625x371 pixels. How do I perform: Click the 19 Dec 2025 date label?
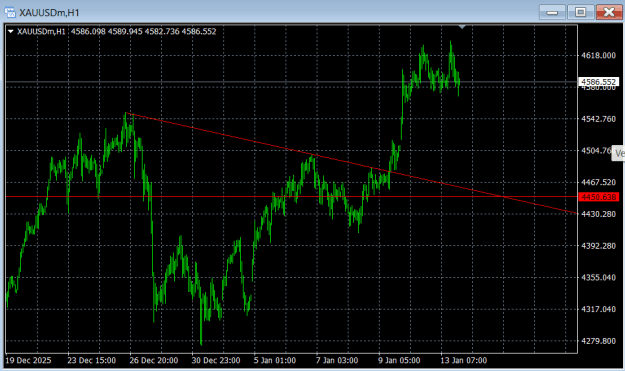[x=28, y=360]
